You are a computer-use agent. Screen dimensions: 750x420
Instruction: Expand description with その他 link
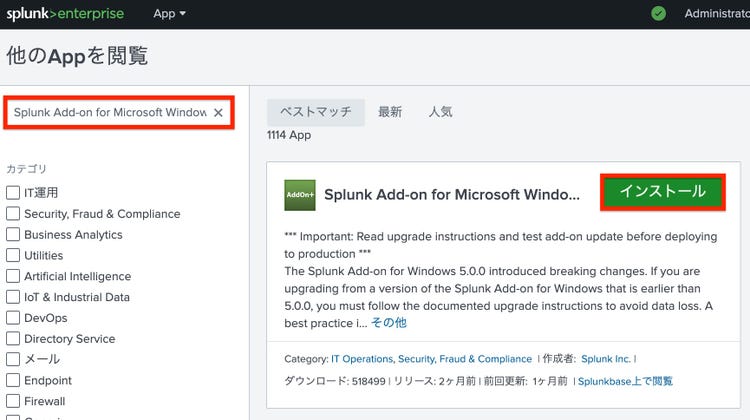pos(389,323)
